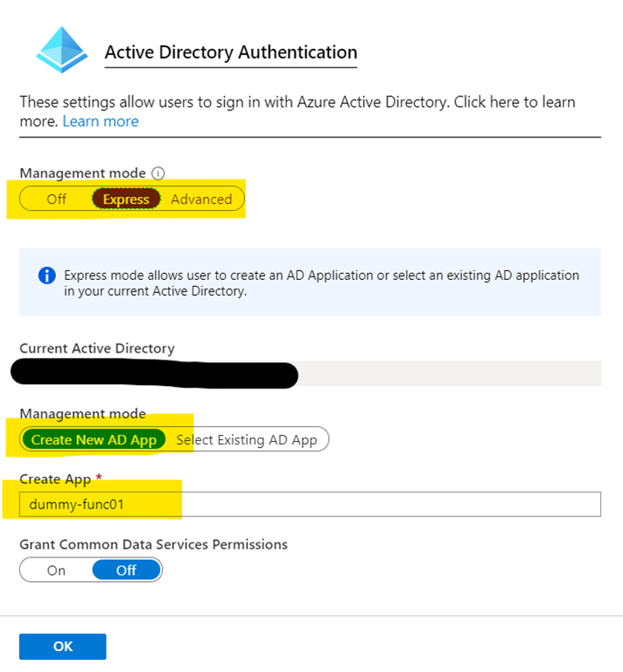Click the Grant Common Data Services Permissions label

click(153, 544)
